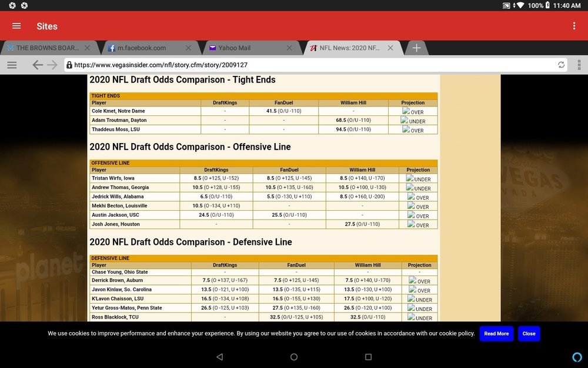This screenshot has height=368, width=588.
Task: Close the Yahoo Mail tab
Action: [289, 48]
